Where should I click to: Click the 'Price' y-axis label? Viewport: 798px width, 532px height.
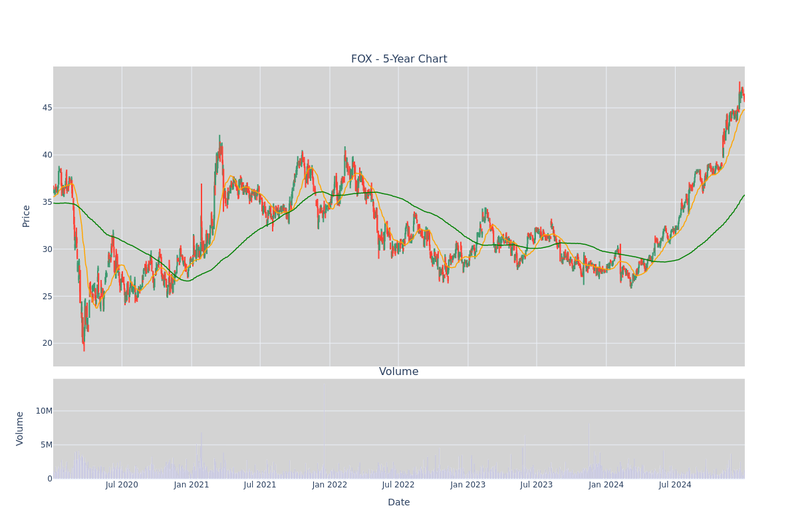point(27,216)
